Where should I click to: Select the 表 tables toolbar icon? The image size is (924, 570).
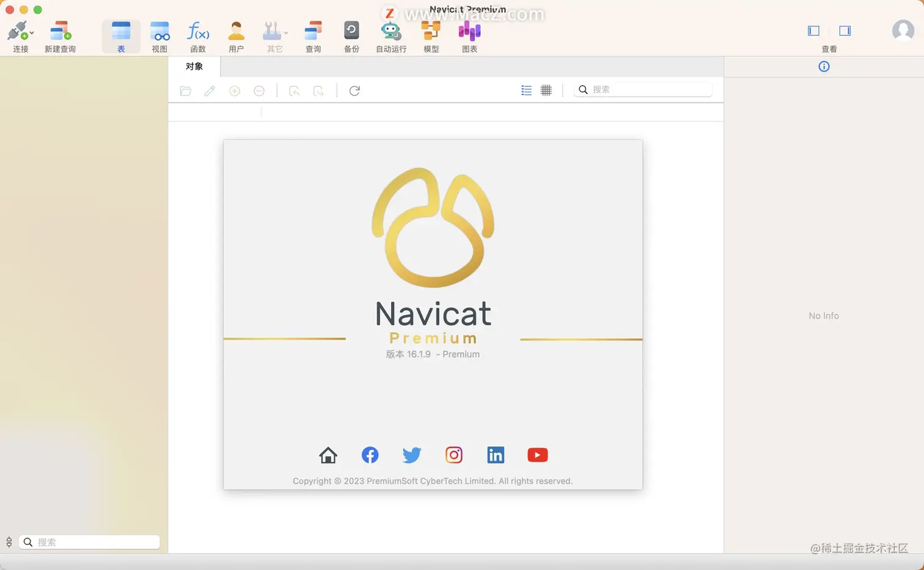click(x=121, y=31)
